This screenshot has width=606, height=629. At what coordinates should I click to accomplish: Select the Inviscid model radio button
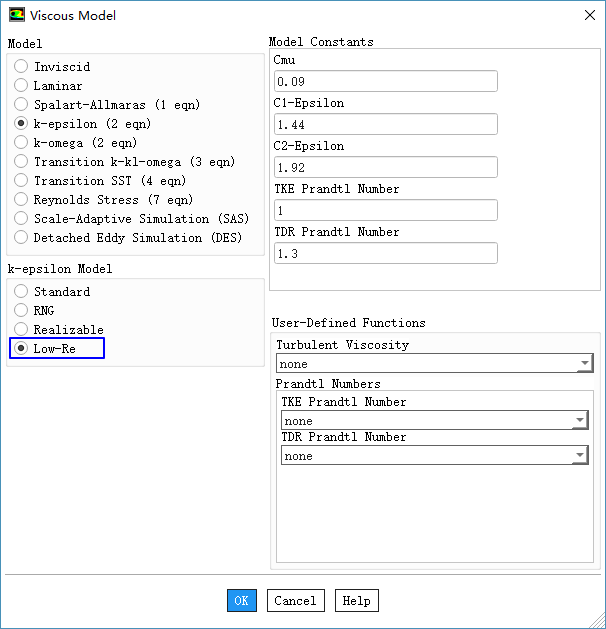pyautogui.click(x=21, y=67)
